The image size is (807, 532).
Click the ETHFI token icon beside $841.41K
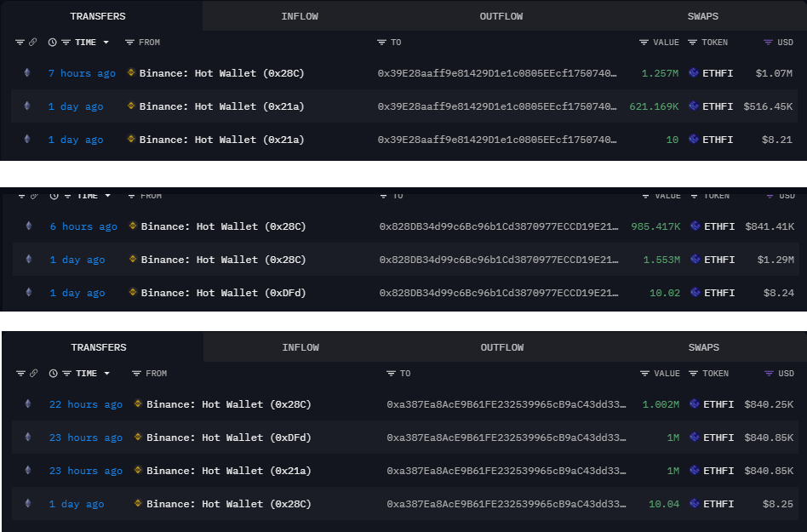coord(695,226)
